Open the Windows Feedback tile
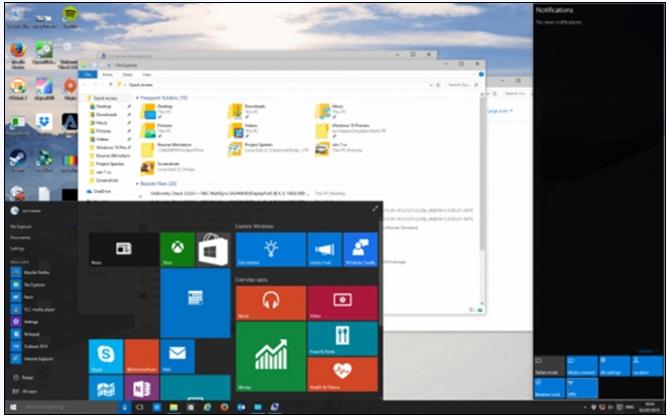This screenshot has width=667, height=415. pyautogui.click(x=361, y=249)
